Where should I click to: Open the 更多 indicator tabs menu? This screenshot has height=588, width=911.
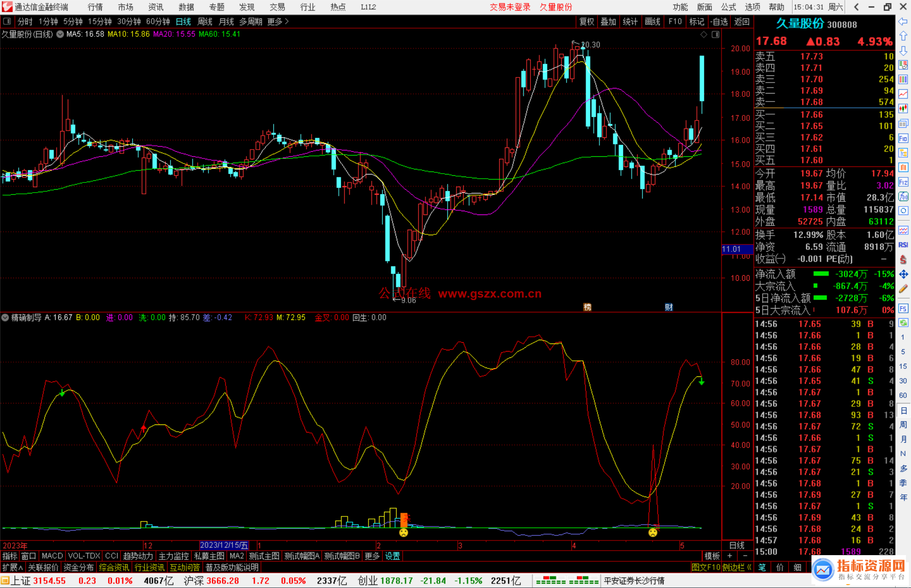(x=372, y=556)
